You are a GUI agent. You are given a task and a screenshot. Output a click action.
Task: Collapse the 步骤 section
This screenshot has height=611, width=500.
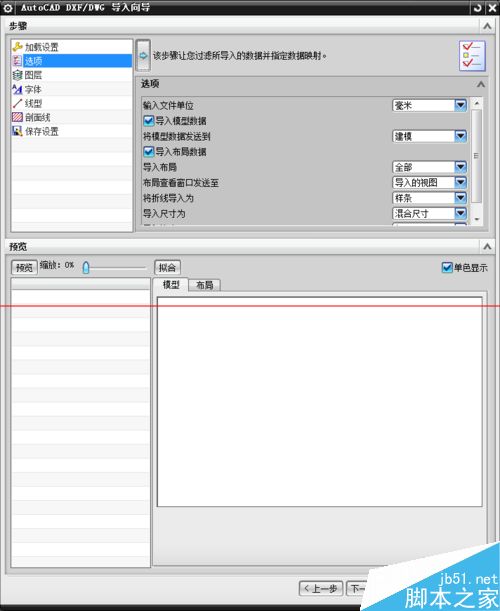pos(487,26)
